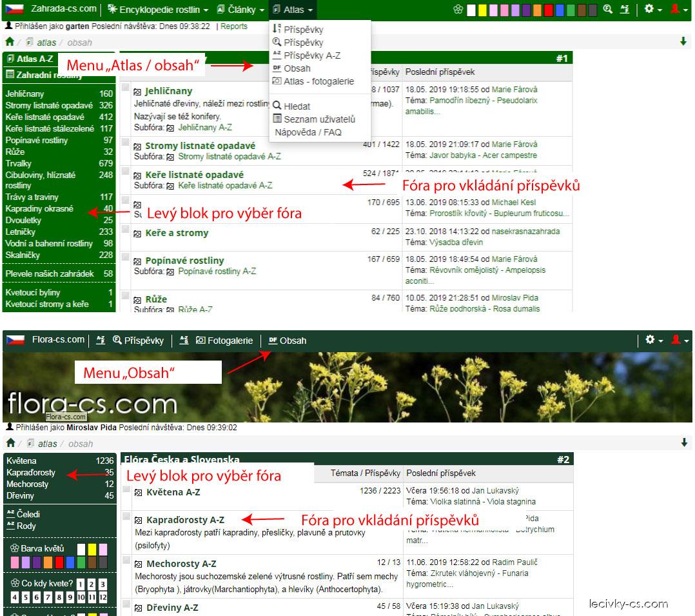This screenshot has height=616, width=695.
Task: Select Trvalky in left sidebar list
Action: [x=19, y=163]
